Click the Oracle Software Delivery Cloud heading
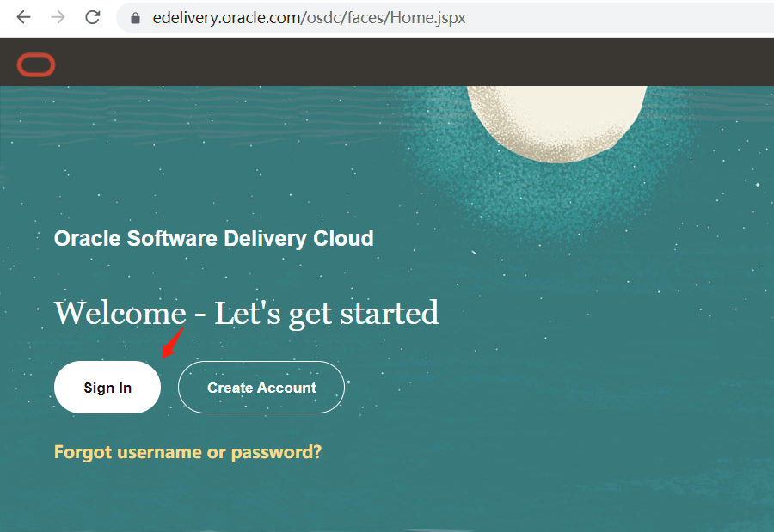The height and width of the screenshot is (532, 774). 214,238
